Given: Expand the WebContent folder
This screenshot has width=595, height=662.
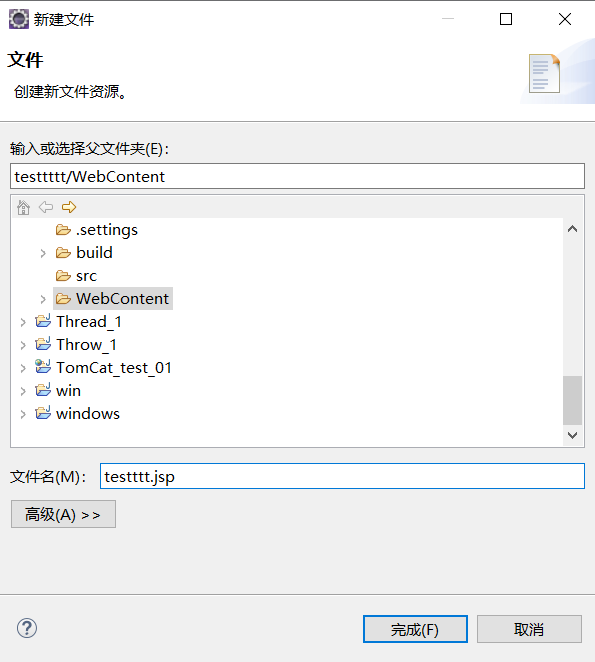Looking at the screenshot, I should [x=43, y=299].
